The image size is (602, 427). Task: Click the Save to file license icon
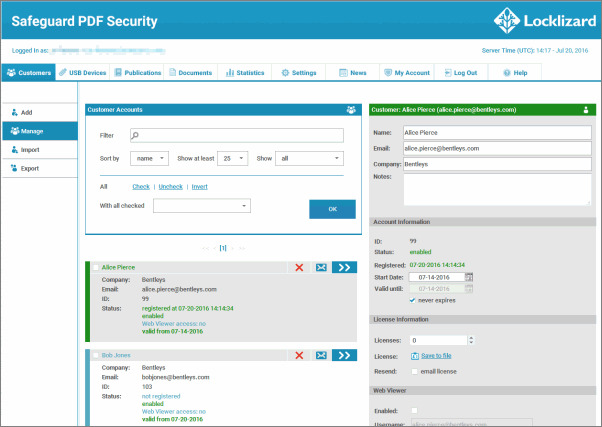(415, 356)
